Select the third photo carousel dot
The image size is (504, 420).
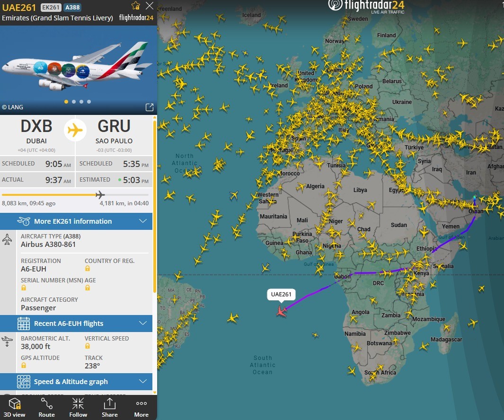pyautogui.click(x=81, y=102)
